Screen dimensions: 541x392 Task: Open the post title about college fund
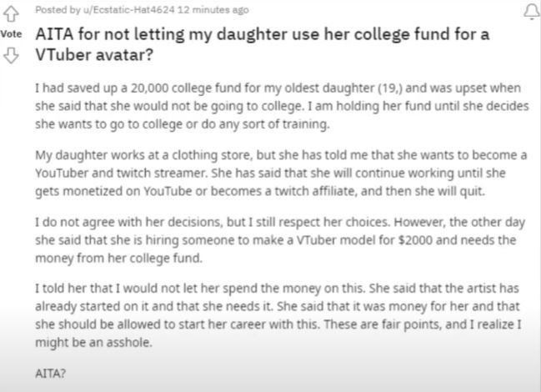263,44
